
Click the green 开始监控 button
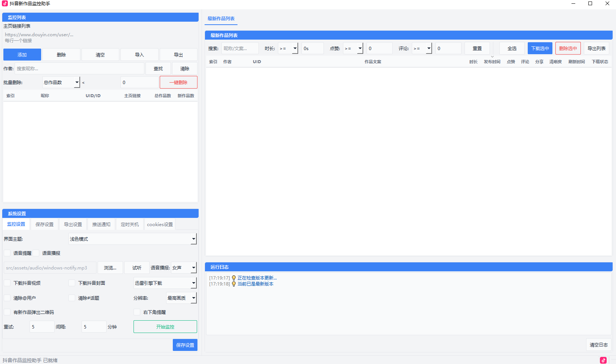coord(165,327)
